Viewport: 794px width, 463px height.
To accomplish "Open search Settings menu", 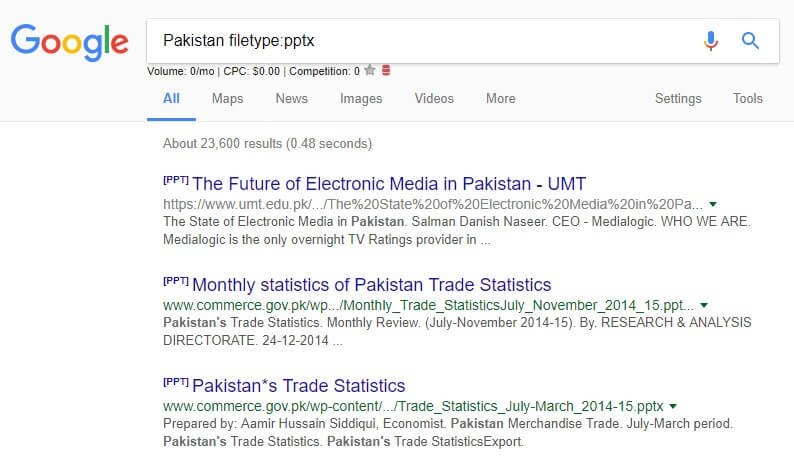I will click(678, 99).
